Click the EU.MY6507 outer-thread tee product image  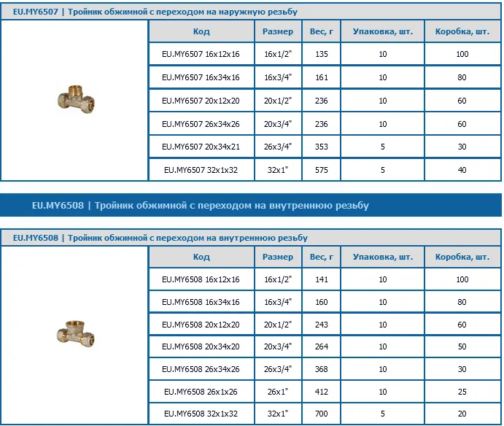76,100
